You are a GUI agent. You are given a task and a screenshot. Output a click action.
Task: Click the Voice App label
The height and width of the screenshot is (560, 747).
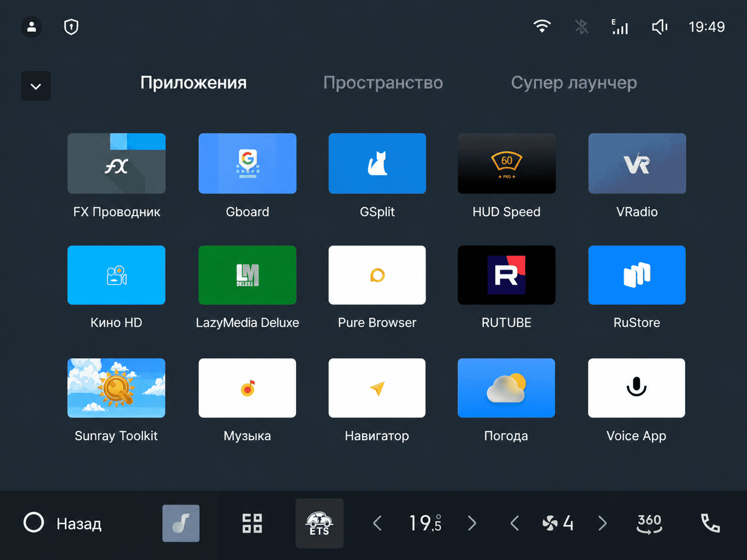coord(637,436)
